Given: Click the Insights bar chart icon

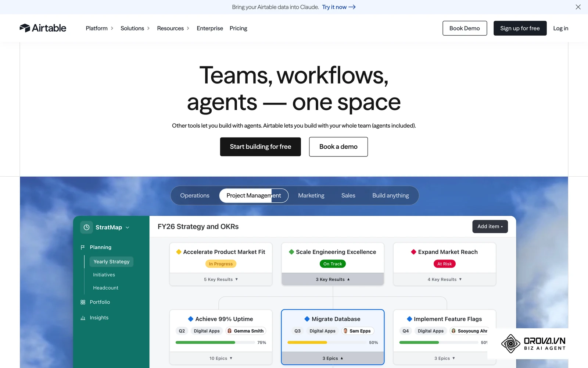Looking at the screenshot, I should click(x=83, y=318).
